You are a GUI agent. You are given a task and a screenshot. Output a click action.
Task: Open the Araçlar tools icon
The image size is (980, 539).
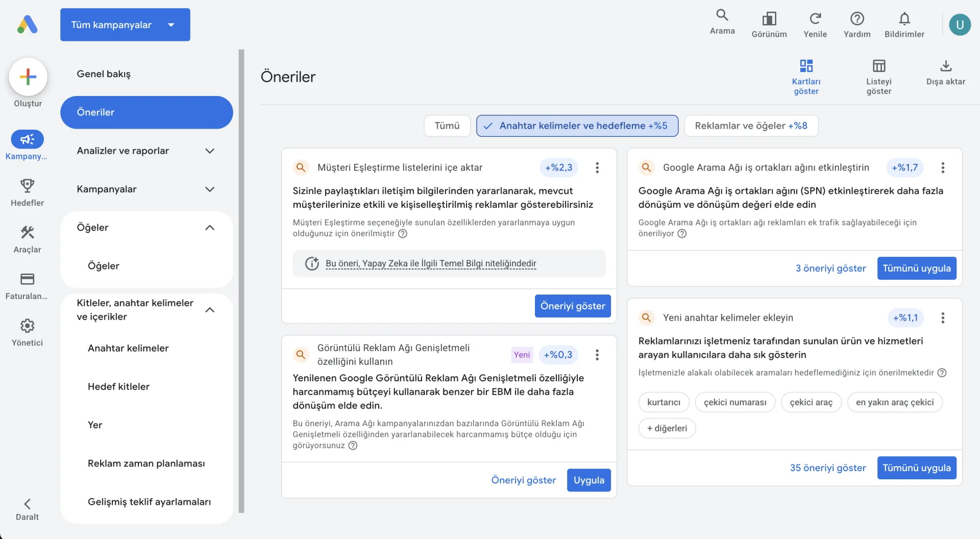coord(27,233)
